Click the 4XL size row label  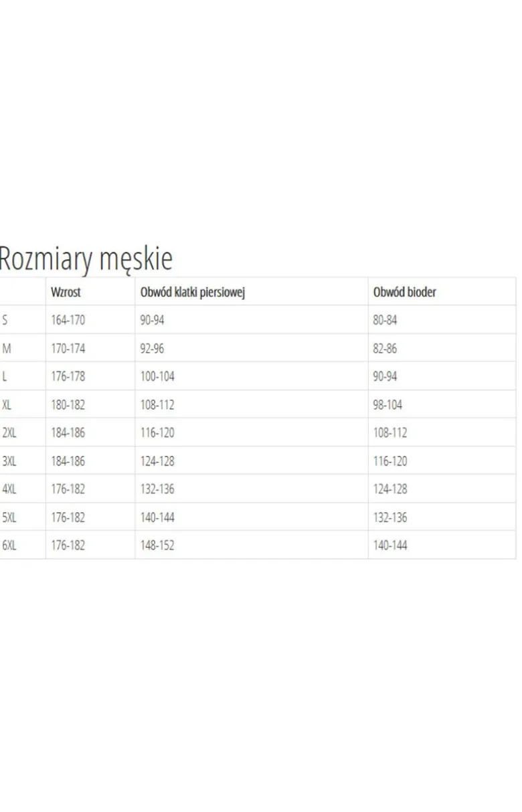9,489
